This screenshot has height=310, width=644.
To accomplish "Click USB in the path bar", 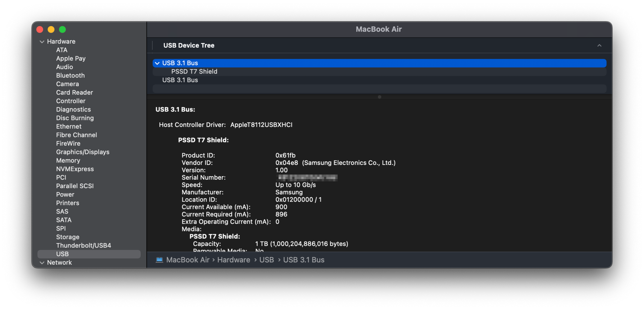I will (267, 260).
